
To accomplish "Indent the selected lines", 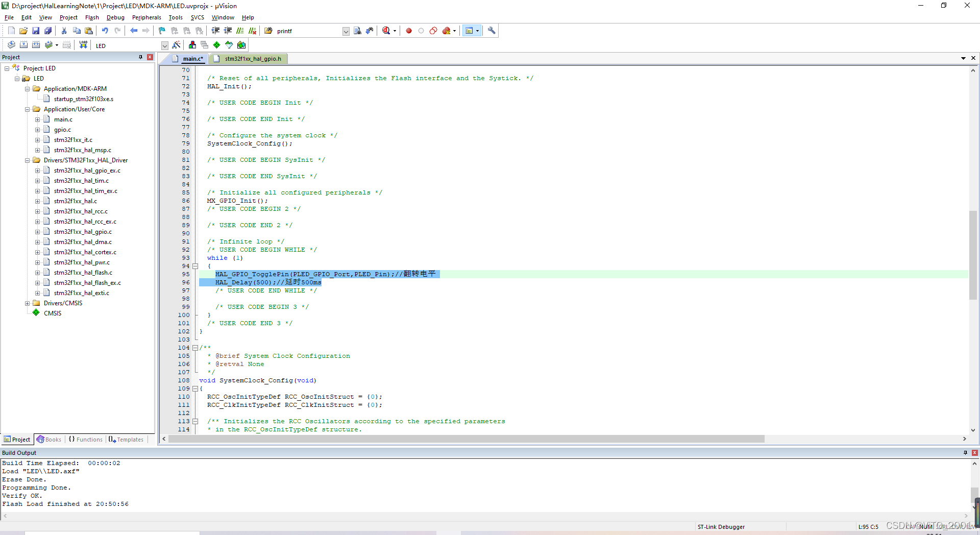I will coord(215,31).
